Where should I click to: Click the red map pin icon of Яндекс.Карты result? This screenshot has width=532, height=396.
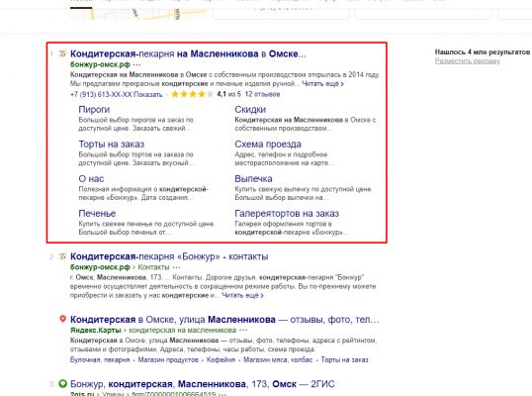[x=62, y=319]
